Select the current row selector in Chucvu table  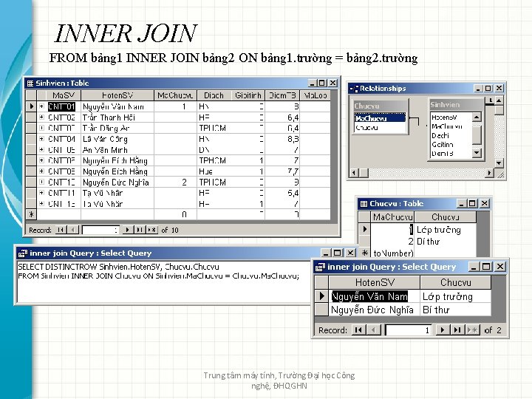click(364, 229)
